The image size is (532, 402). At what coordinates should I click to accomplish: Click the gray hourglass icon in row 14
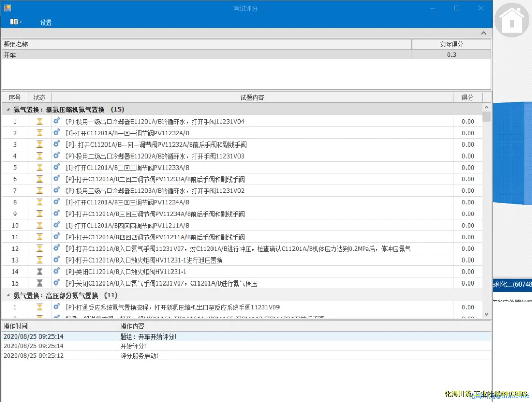39,271
